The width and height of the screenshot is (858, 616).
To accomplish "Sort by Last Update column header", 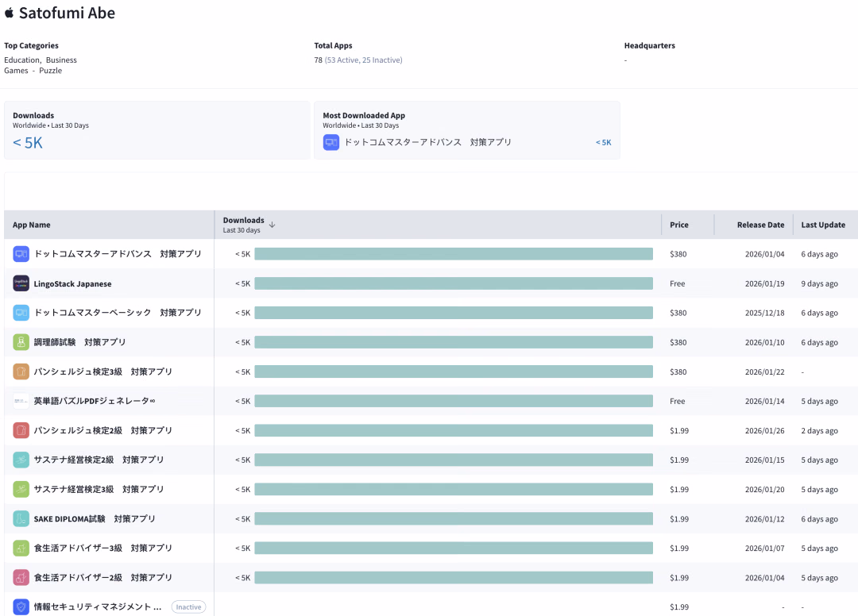I will click(823, 225).
